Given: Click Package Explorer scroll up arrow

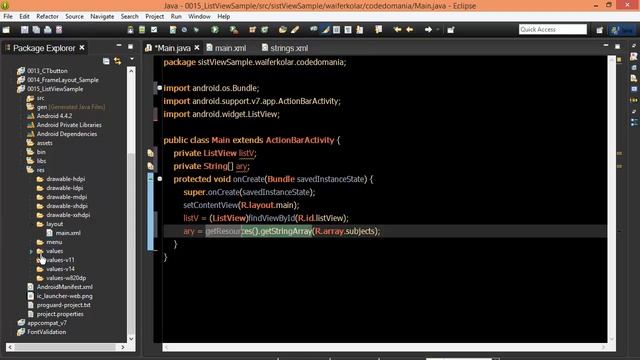Looking at the screenshot, I should click(x=131, y=71).
